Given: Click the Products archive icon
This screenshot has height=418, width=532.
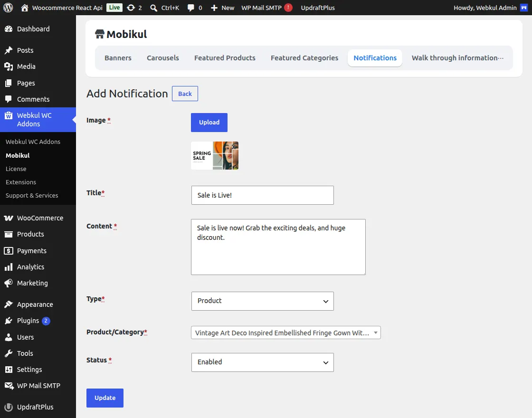Looking at the screenshot, I should coord(9,234).
